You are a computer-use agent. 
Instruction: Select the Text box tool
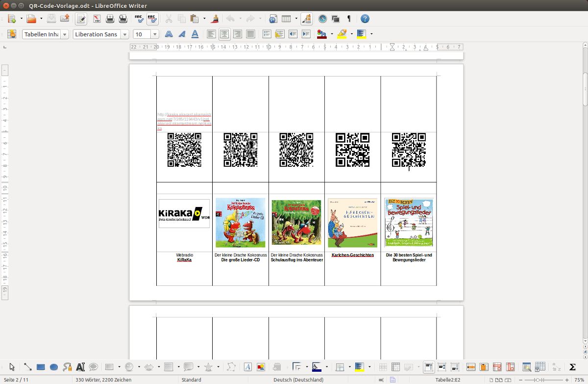[x=81, y=366]
